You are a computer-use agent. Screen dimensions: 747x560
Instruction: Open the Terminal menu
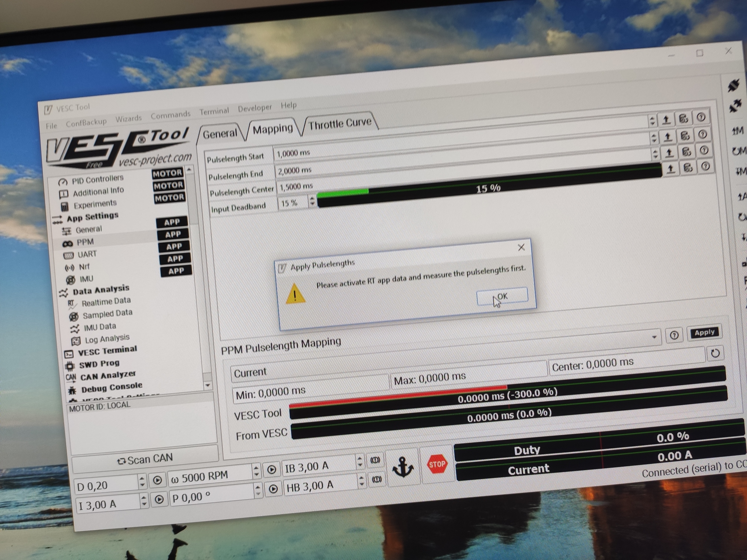[214, 111]
